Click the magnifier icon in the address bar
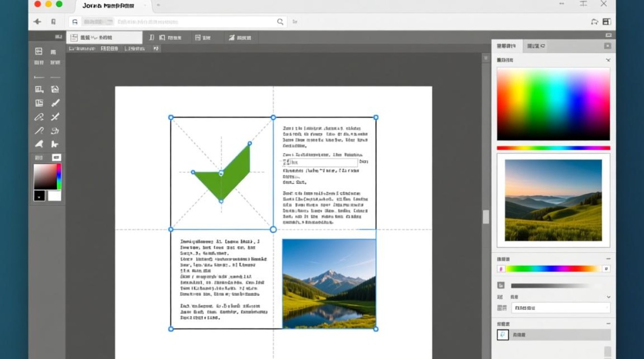644x359 pixels. click(280, 22)
